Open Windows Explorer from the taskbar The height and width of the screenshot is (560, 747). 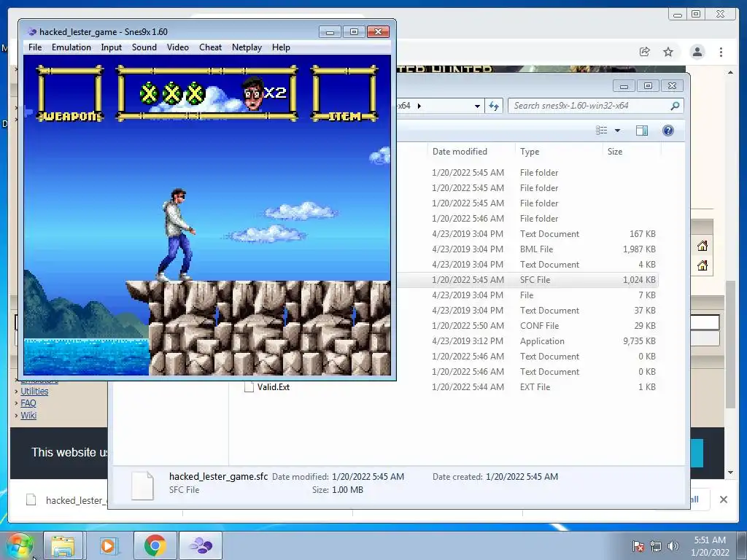(63, 545)
